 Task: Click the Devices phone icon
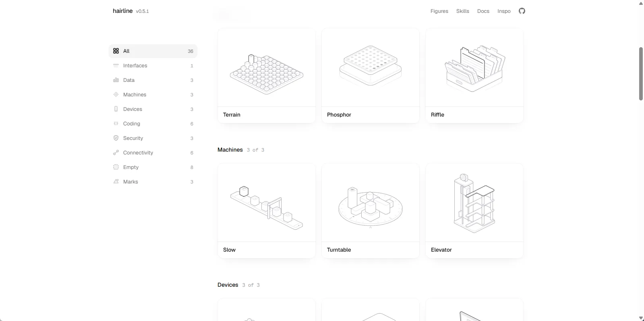click(116, 109)
